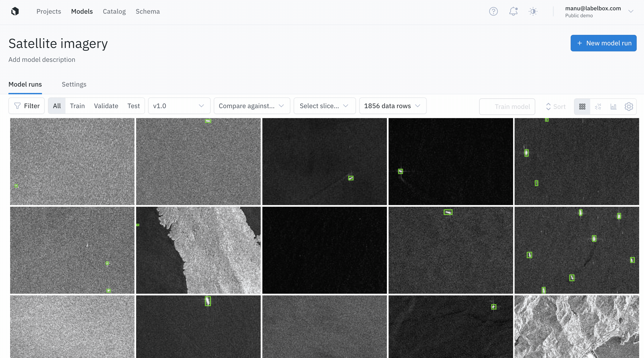Image resolution: width=644 pixels, height=358 pixels.
Task: Click the New model run button
Action: click(603, 43)
